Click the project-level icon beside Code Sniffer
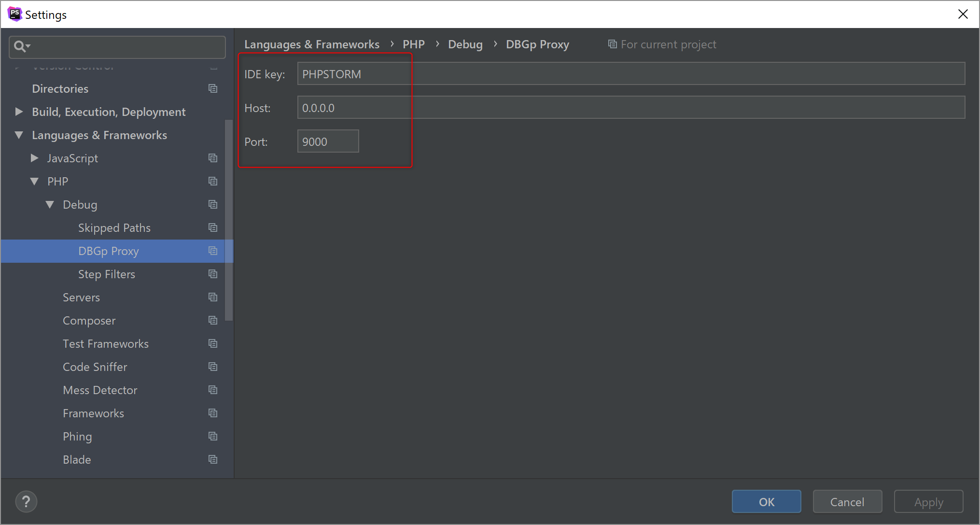980x525 pixels. (213, 367)
